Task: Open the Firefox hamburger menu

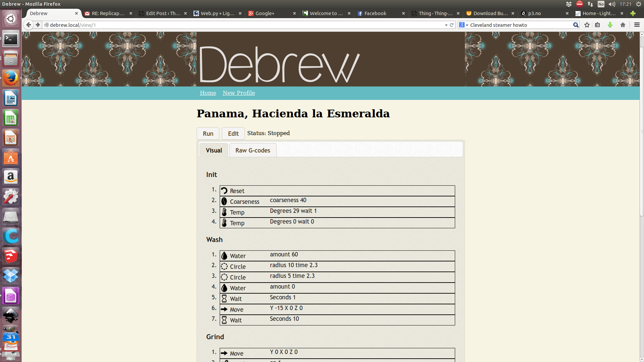Action: 637,25
